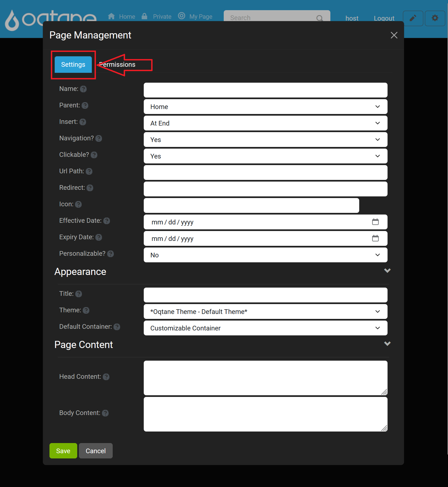The image size is (448, 487).
Task: Go to Home in the navigation bar
Action: [121, 16]
